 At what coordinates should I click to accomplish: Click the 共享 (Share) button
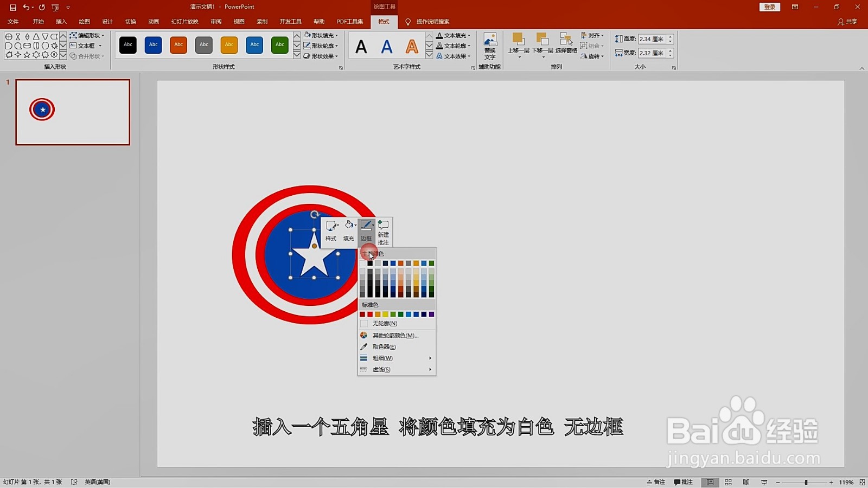pyautogui.click(x=847, y=22)
